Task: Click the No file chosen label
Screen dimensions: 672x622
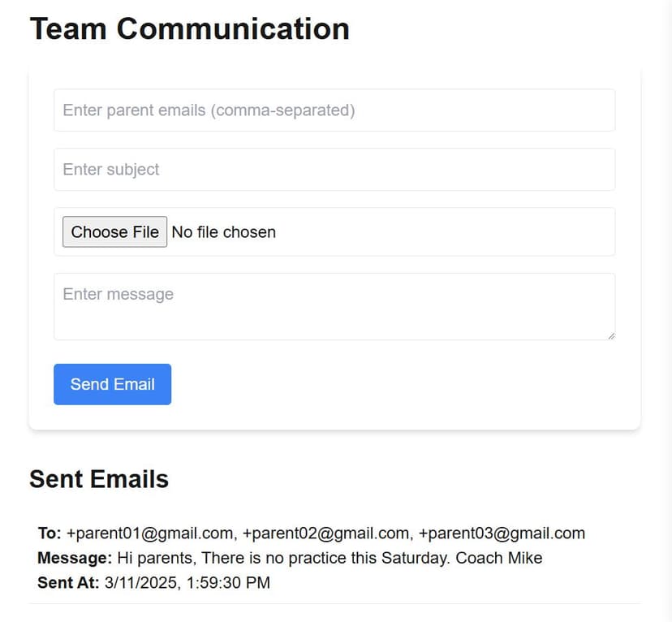Action: [224, 232]
